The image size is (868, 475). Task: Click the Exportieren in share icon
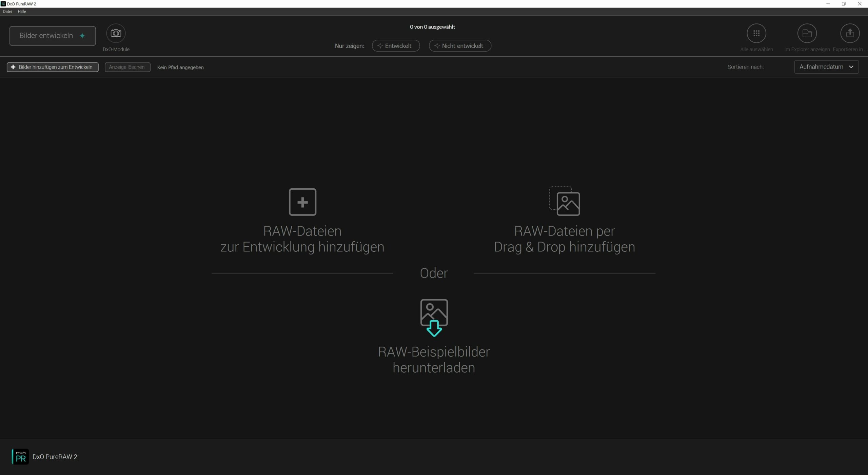850,33
